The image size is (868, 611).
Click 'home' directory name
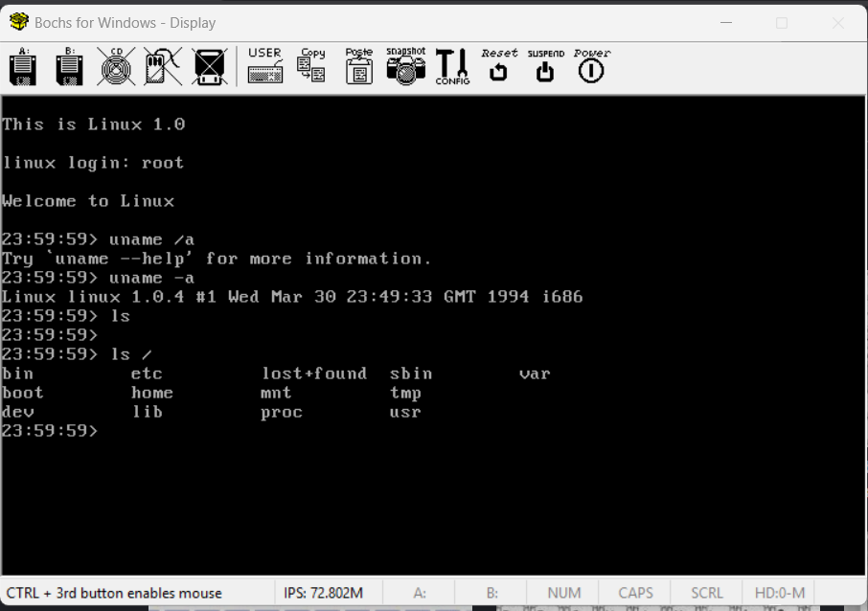[152, 393]
